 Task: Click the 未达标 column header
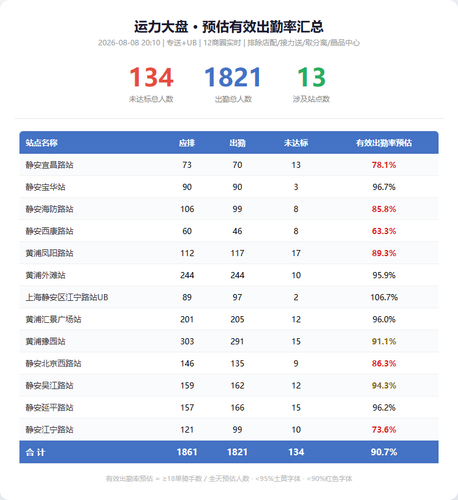click(296, 143)
